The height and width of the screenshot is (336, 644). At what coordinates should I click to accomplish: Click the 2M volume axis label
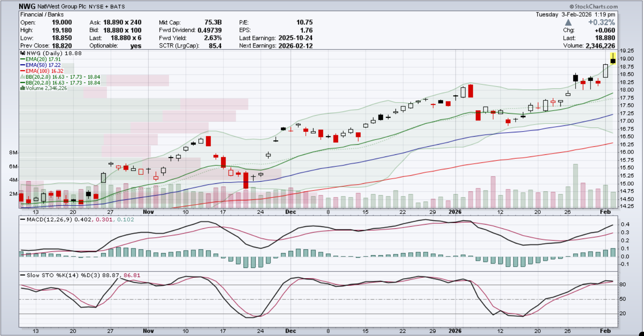pos(13,194)
